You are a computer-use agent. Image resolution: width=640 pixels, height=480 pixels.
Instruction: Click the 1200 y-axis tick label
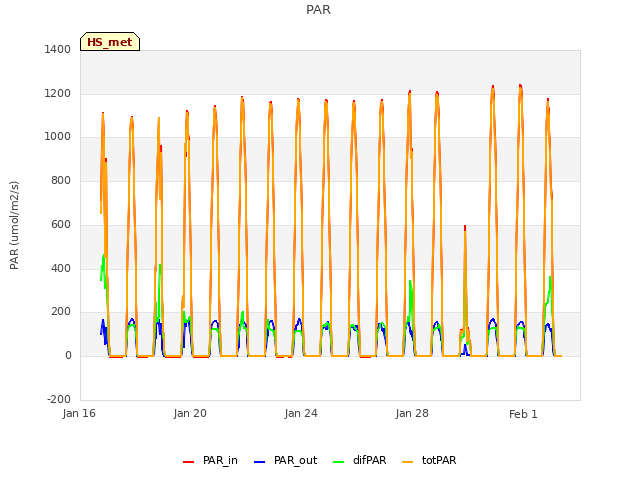(x=58, y=93)
